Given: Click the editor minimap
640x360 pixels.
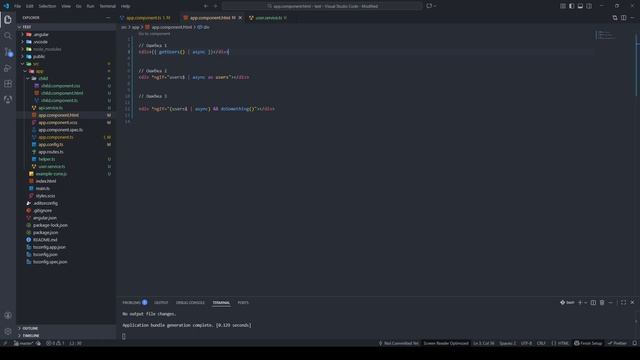Looking at the screenshot, I should pyautogui.click(x=606, y=36).
